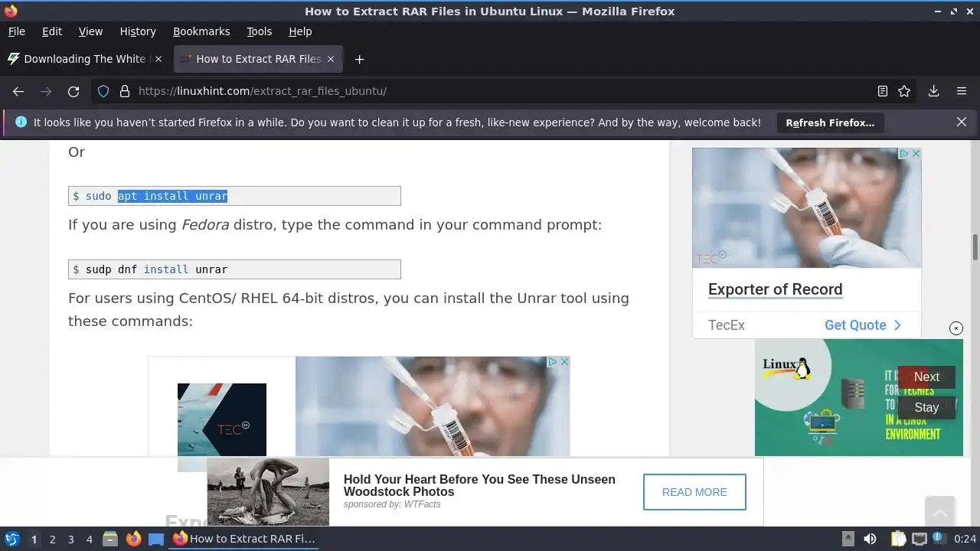Screen dimensions: 980x551
Task: Click the sudp dnf install unrar code box
Action: [234, 269]
